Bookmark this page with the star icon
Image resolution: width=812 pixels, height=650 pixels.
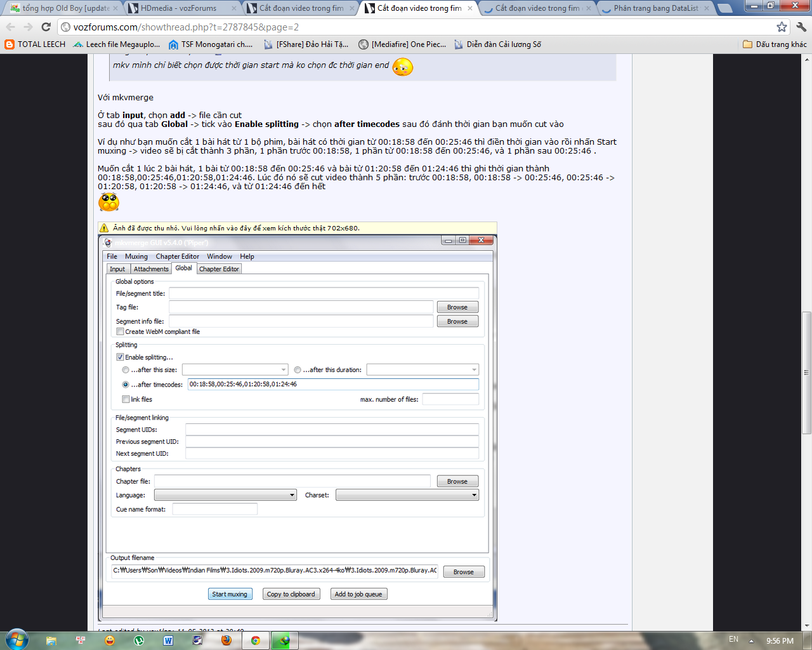pyautogui.click(x=782, y=27)
